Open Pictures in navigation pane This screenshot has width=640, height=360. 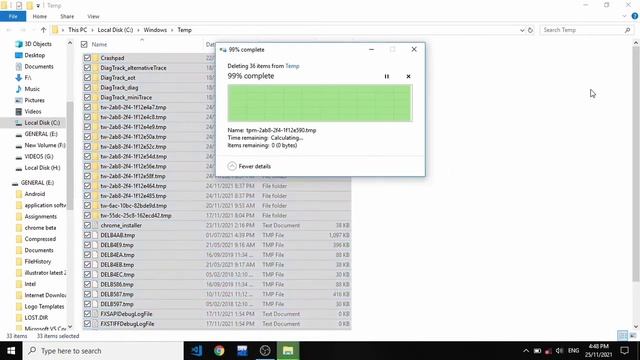pyautogui.click(x=34, y=100)
